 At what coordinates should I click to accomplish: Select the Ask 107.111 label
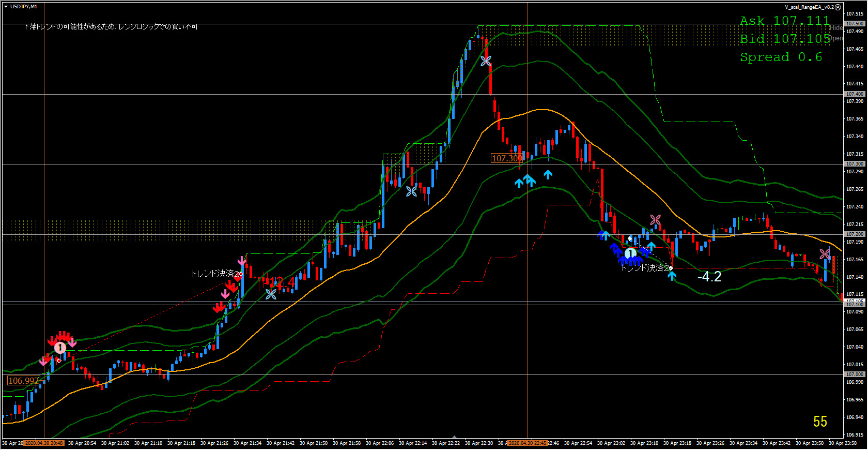(x=784, y=21)
